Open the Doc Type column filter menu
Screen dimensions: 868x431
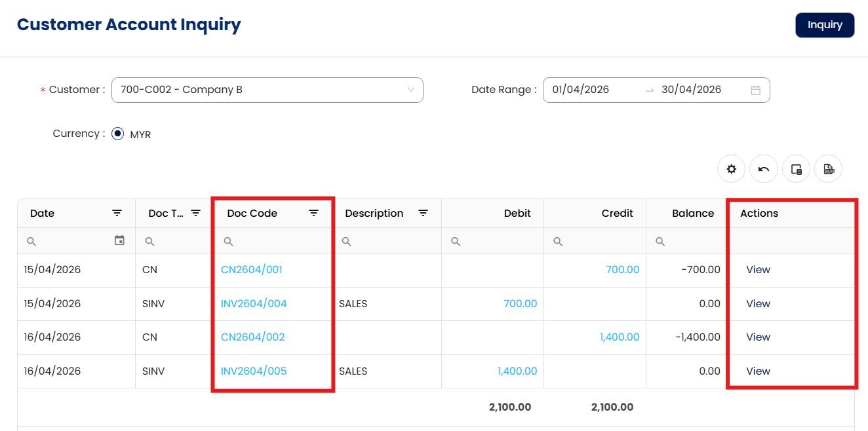pyautogui.click(x=195, y=213)
